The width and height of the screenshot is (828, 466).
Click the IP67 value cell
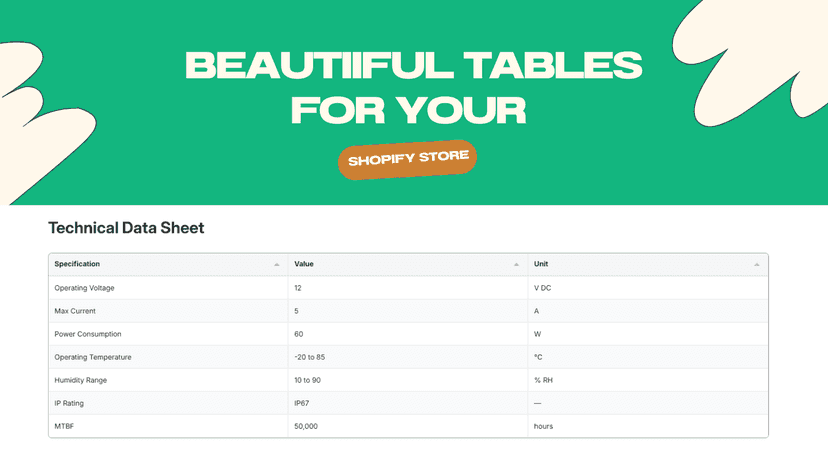(x=408, y=403)
